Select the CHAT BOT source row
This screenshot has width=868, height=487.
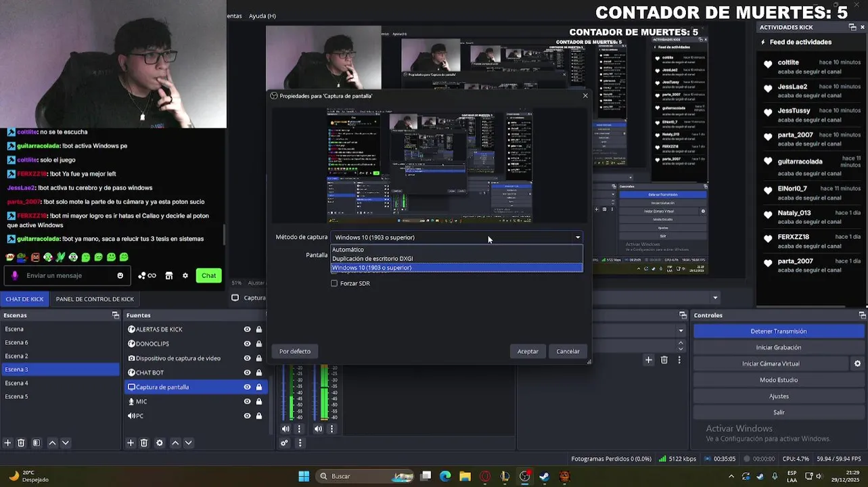[x=196, y=373]
